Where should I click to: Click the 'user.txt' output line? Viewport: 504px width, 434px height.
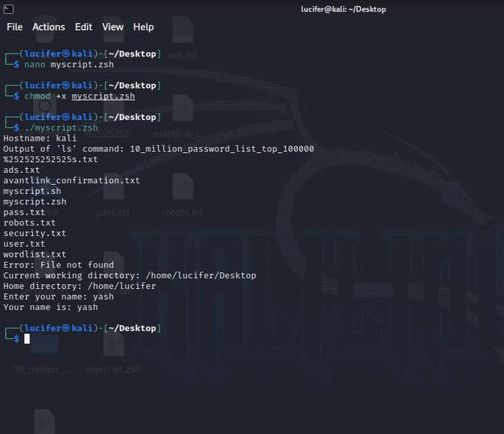pos(24,244)
